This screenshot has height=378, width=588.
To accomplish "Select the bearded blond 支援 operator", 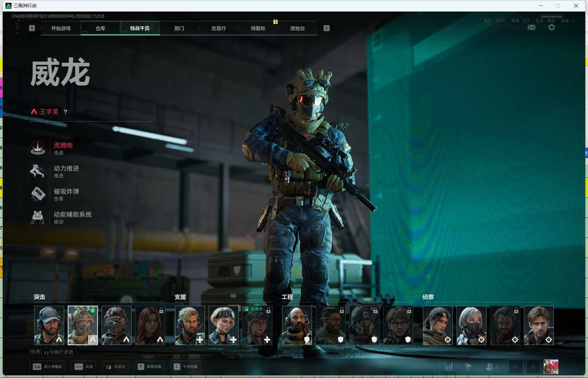I will point(190,325).
